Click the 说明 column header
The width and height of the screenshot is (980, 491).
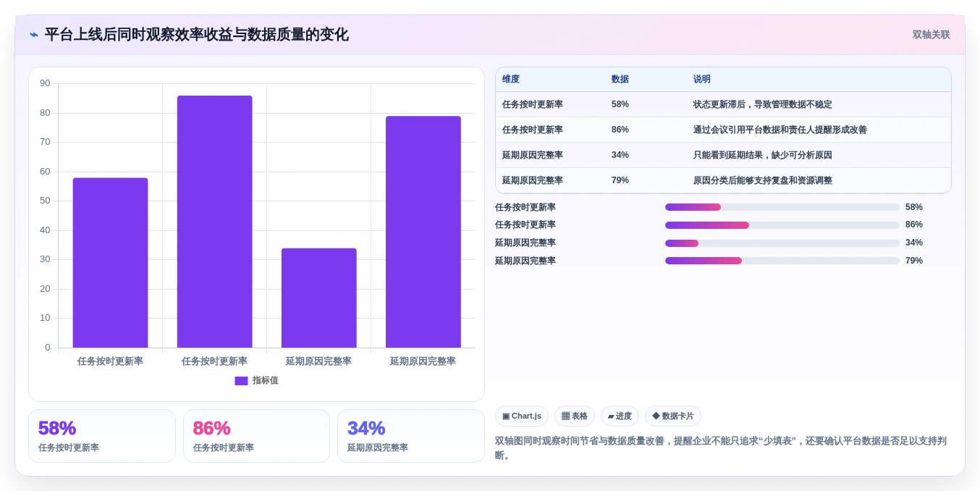702,80
